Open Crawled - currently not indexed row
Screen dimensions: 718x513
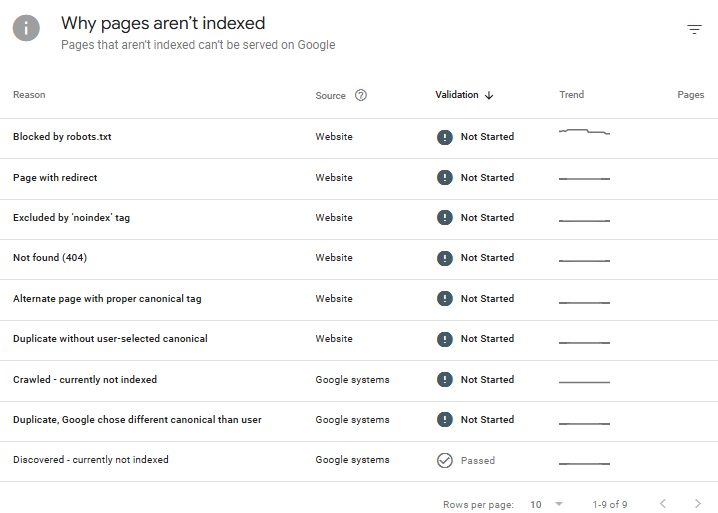tap(85, 380)
